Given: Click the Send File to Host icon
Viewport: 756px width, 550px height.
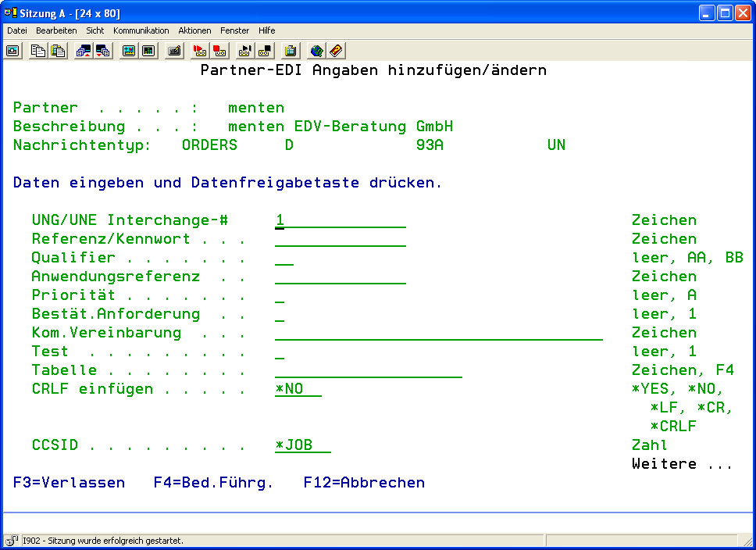Looking at the screenshot, I should pos(84,51).
